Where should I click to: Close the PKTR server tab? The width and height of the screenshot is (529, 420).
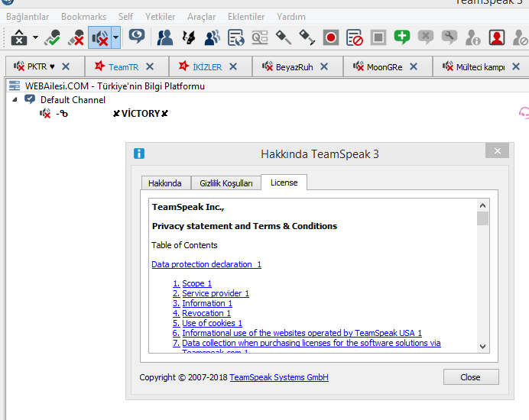(x=66, y=66)
